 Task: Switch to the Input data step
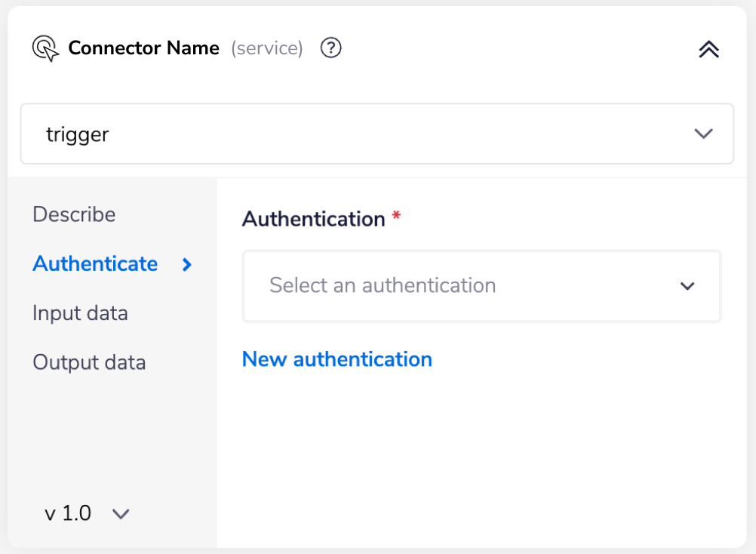coord(80,312)
